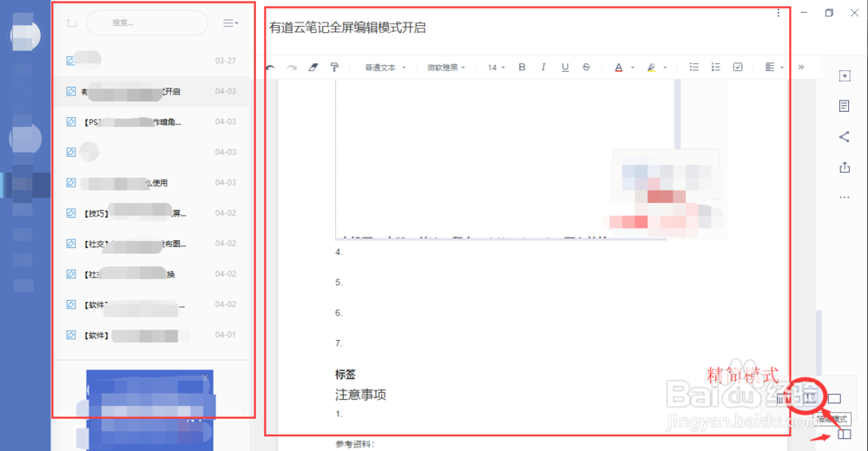
Task: Open the font color dropdown arrow
Action: tap(633, 68)
